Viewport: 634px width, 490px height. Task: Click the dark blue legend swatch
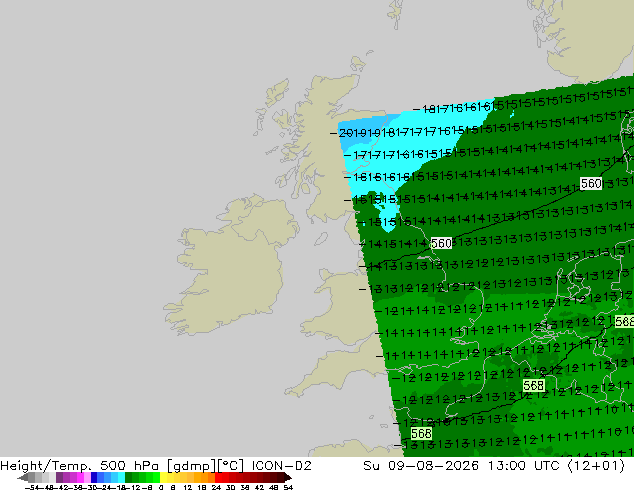tap(94, 478)
